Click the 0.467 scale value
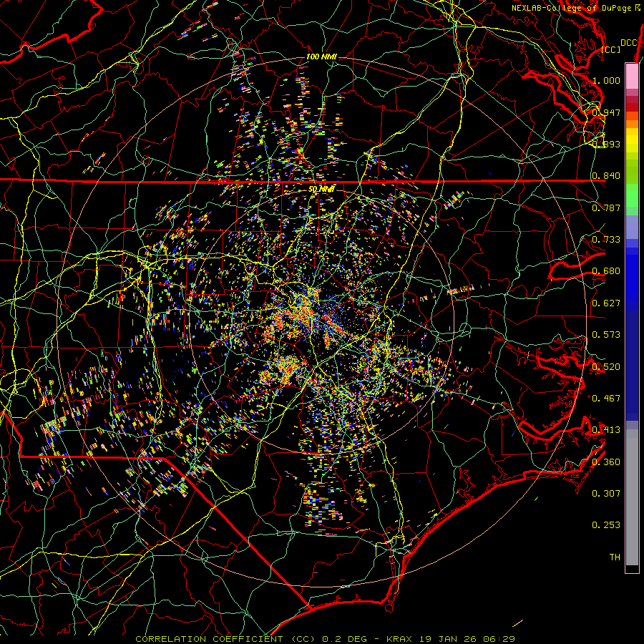644x644 pixels. pyautogui.click(x=606, y=399)
